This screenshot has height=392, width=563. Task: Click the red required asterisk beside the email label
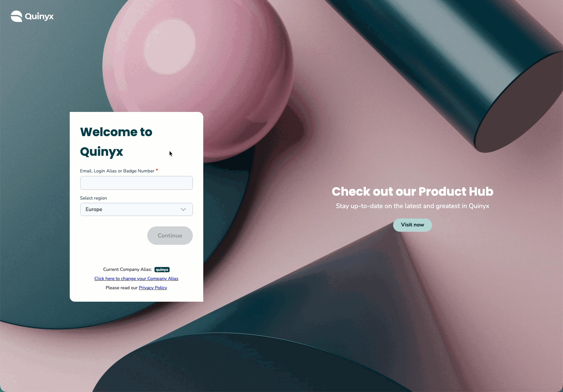[x=157, y=170]
